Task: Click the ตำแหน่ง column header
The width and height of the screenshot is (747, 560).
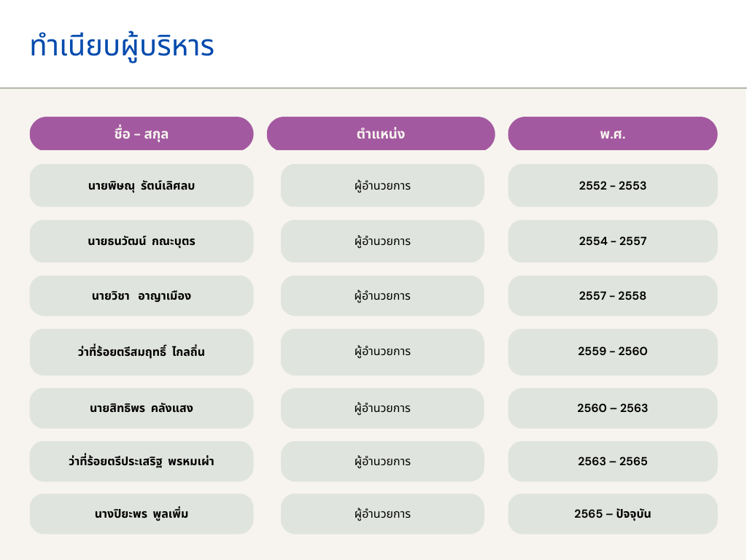Action: coord(381,134)
